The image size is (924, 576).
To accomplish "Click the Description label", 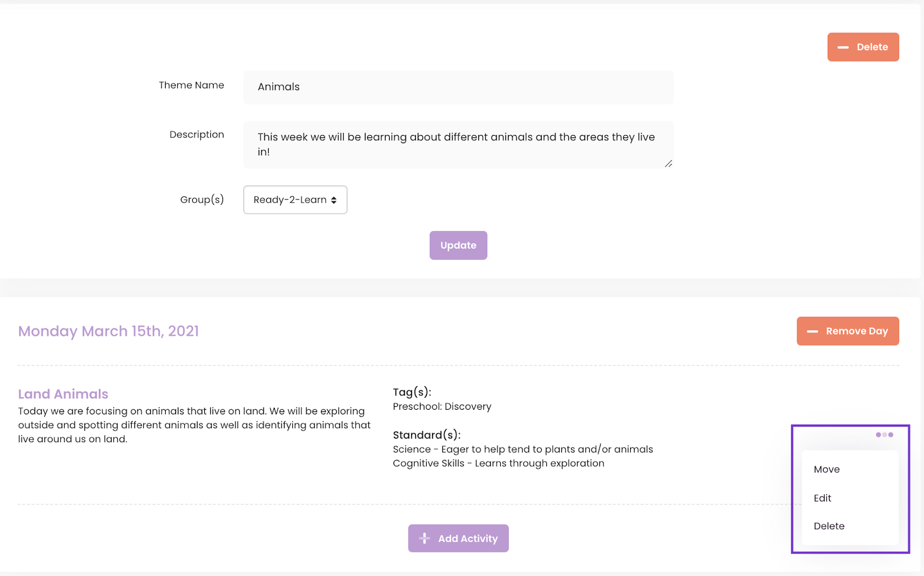I will pyautogui.click(x=196, y=134).
